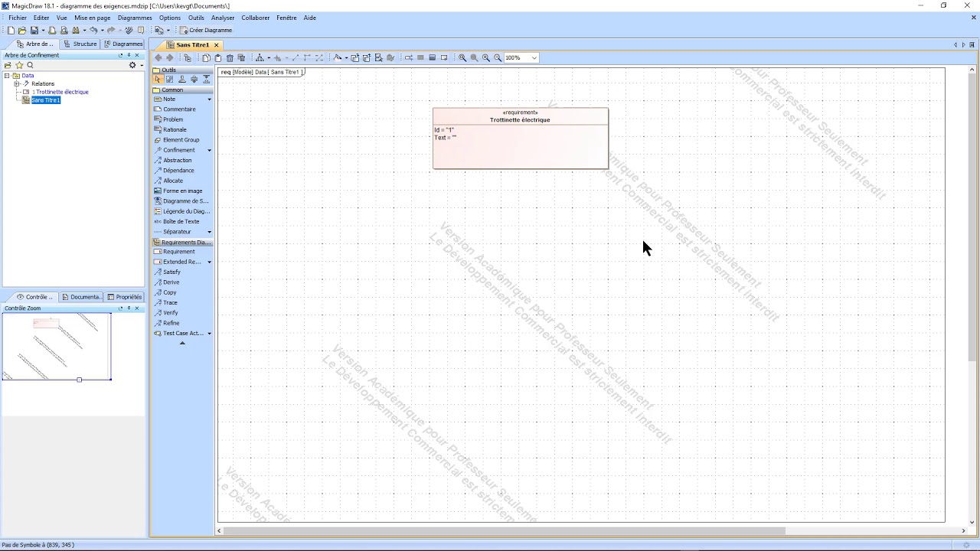Image resolution: width=980 pixels, height=551 pixels.
Task: Click the Fit in Window zoom icon
Action: click(x=462, y=57)
